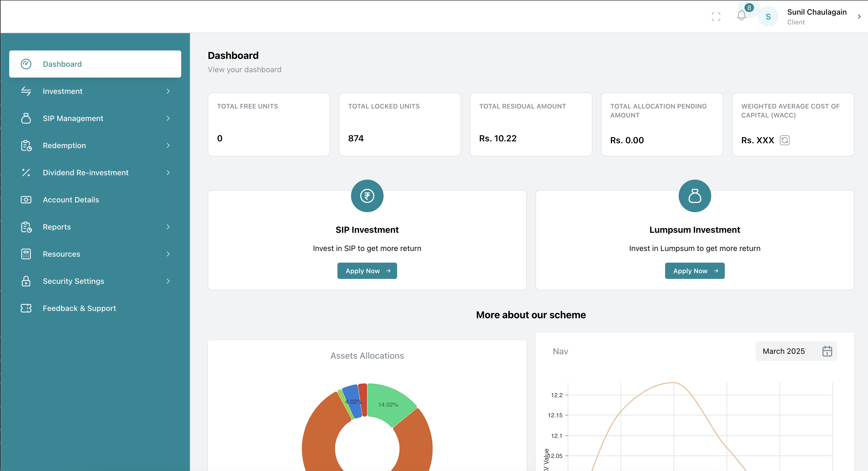Click the Rs. 0.00 allocation pending value
868x471 pixels.
pos(627,140)
